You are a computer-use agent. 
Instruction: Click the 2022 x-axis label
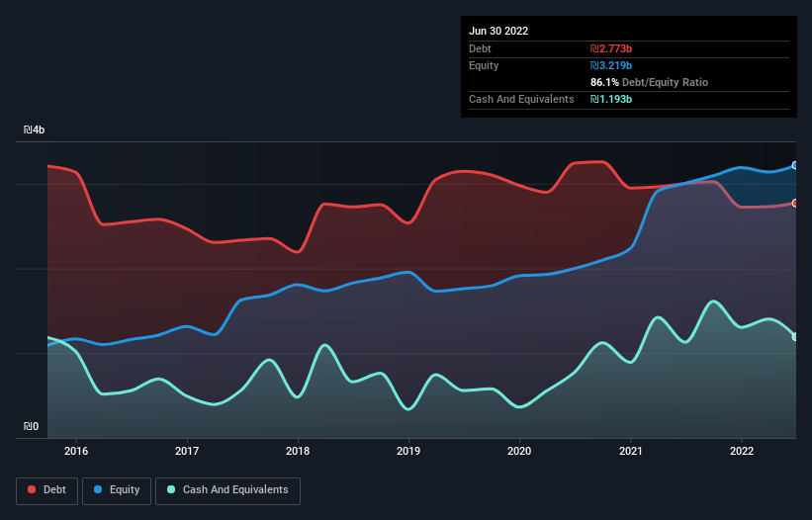click(742, 451)
